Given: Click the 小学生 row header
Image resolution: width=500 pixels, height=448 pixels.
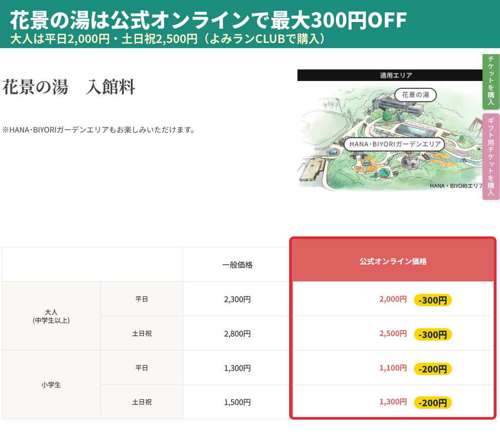Looking at the screenshot, I should [x=51, y=385].
